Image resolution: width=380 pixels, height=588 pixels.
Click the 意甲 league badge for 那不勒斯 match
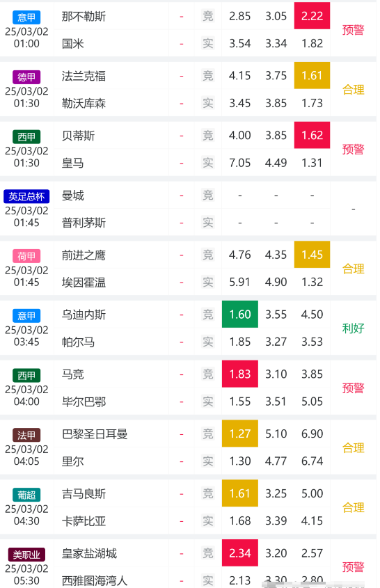pos(26,17)
